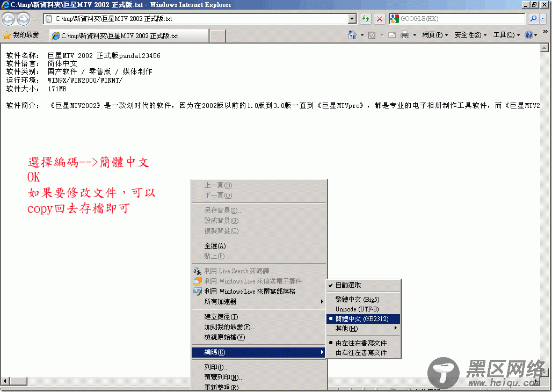Click the Internet Explorer logo in title bar
This screenshot has width=552, height=392.
5,5
